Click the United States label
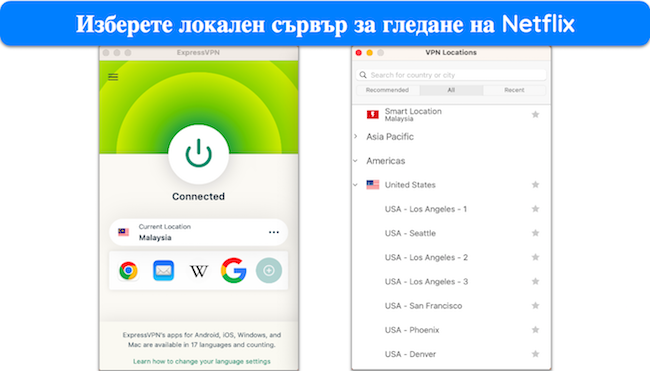 point(410,185)
